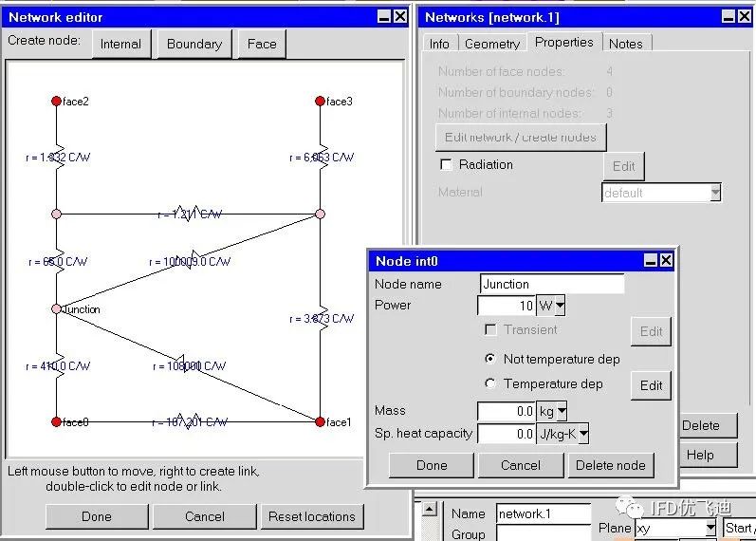Image resolution: width=756 pixels, height=541 pixels.
Task: Click the Sp. heat capacity value field
Action: pos(507,434)
